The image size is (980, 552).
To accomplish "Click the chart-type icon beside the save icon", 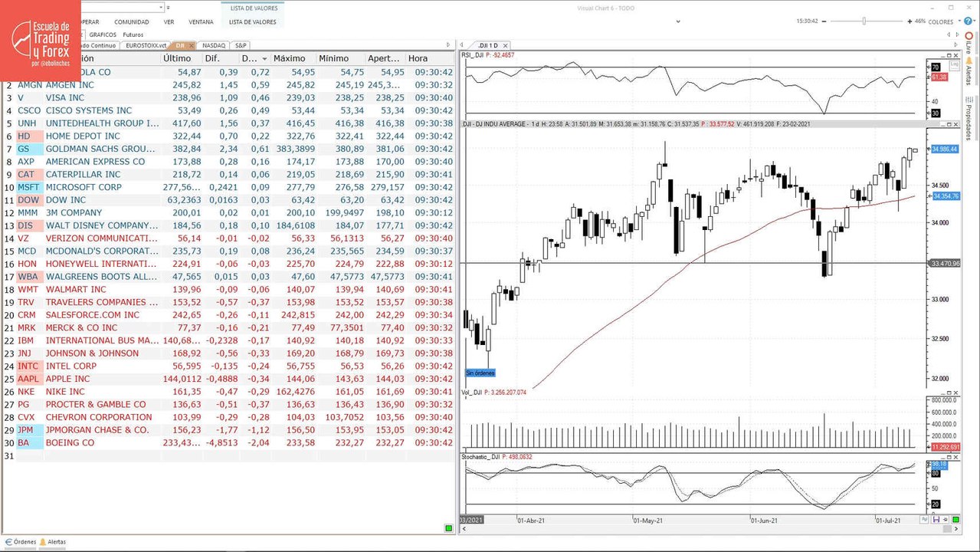I will click(x=924, y=519).
